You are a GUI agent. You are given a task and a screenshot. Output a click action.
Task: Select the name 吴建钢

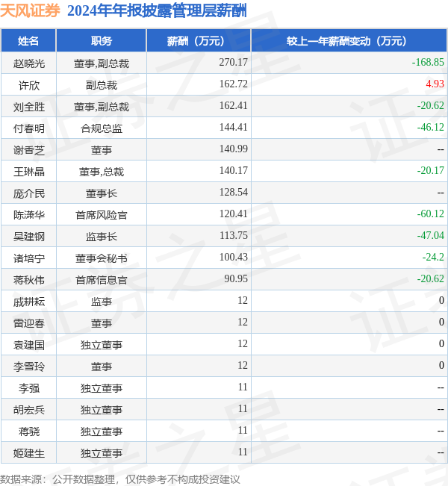point(29,237)
